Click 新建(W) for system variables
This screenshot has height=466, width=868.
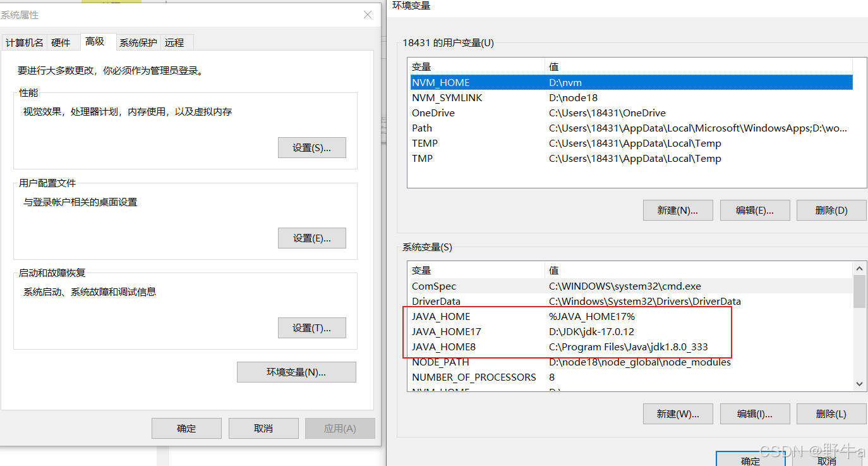678,414
